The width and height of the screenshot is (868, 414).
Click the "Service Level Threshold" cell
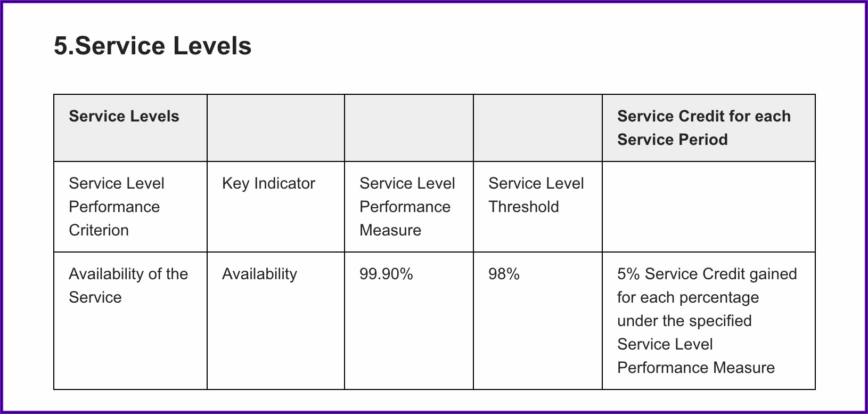[x=536, y=195]
